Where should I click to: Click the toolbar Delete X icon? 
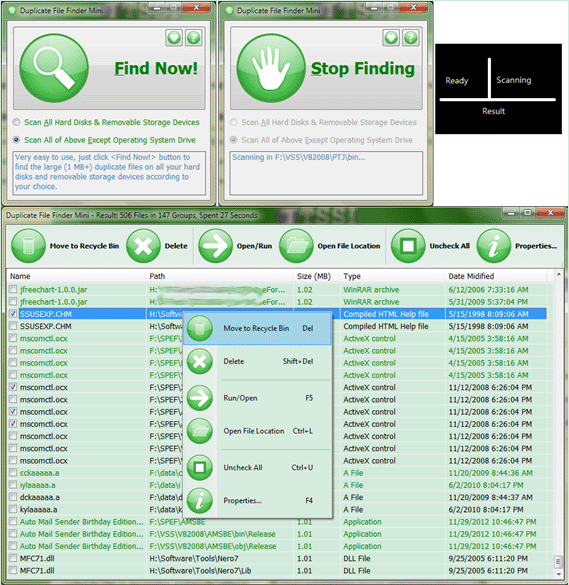point(143,246)
